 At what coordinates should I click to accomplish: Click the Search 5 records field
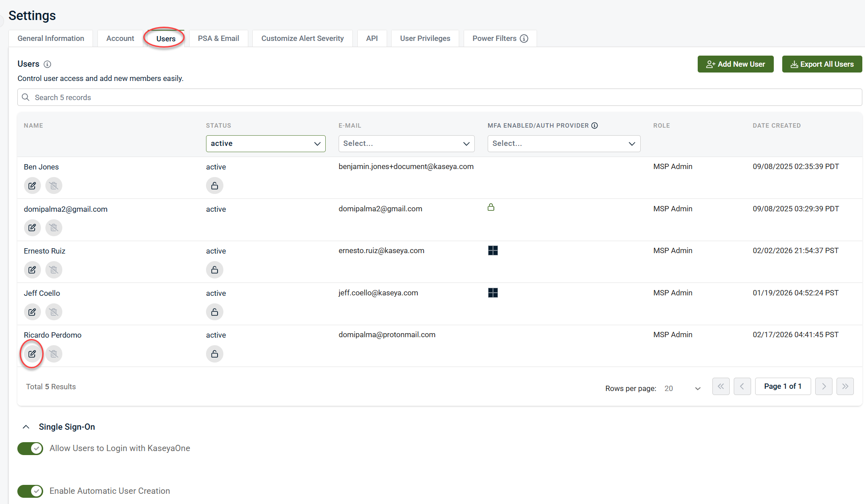point(439,97)
